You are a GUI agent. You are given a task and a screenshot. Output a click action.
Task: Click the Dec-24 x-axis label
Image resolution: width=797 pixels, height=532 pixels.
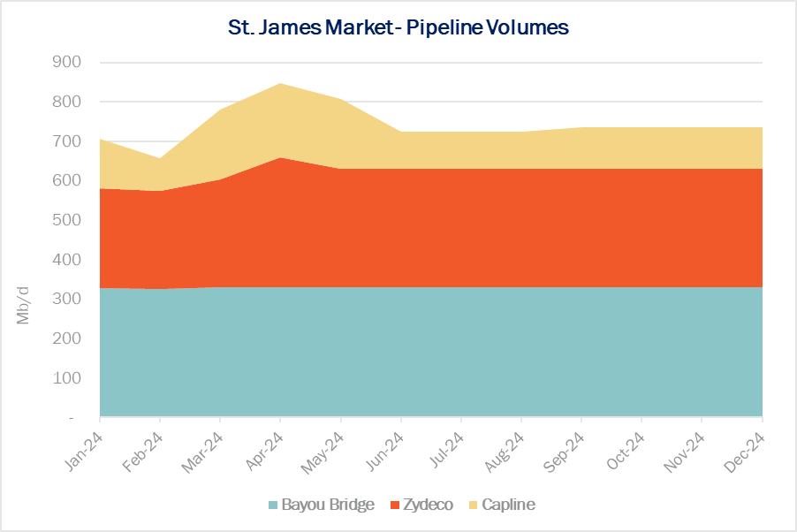744,452
